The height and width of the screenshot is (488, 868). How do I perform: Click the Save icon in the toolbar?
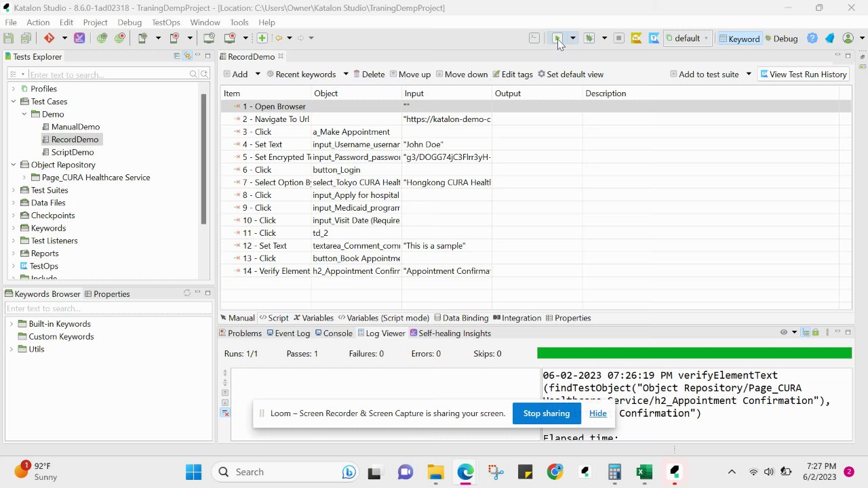[9, 39]
